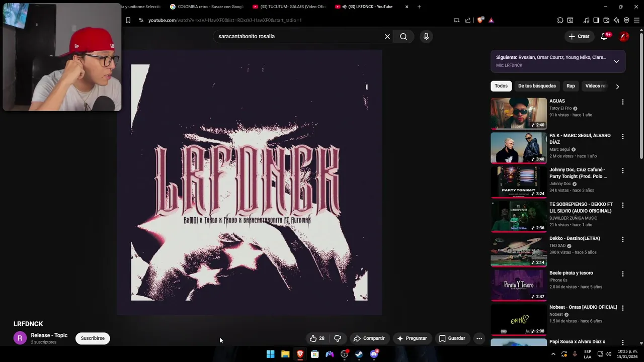The height and width of the screenshot is (362, 644).
Task: Open browser extensions puzzle icon
Action: [x=560, y=20]
